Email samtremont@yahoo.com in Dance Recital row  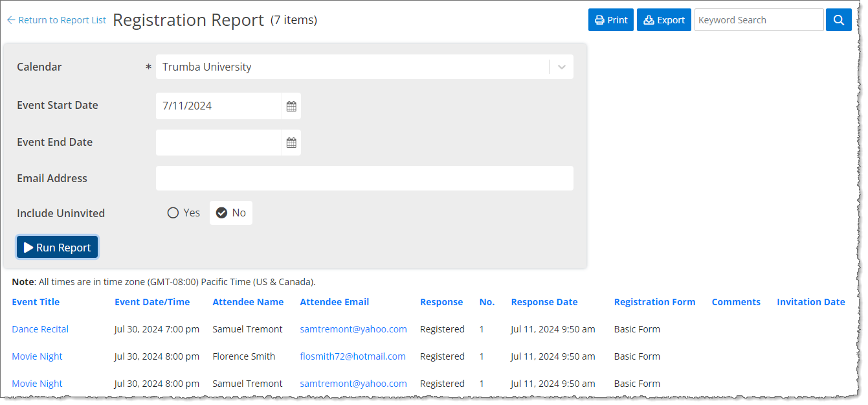pyautogui.click(x=353, y=329)
